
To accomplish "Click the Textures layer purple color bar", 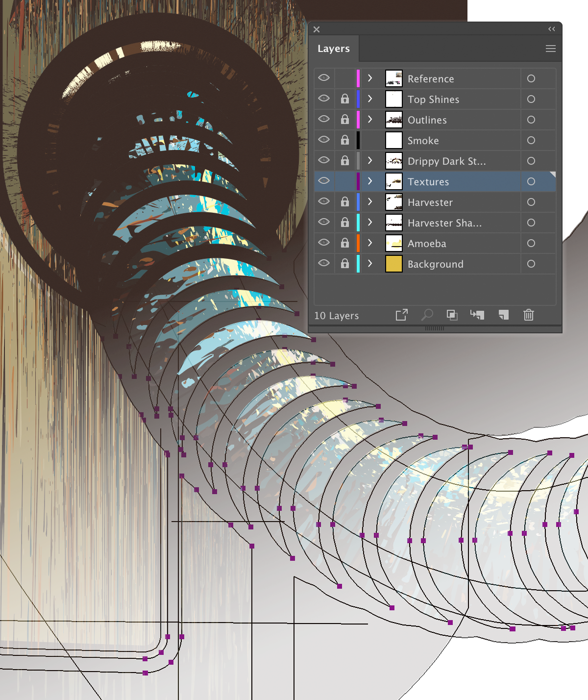I will [358, 181].
